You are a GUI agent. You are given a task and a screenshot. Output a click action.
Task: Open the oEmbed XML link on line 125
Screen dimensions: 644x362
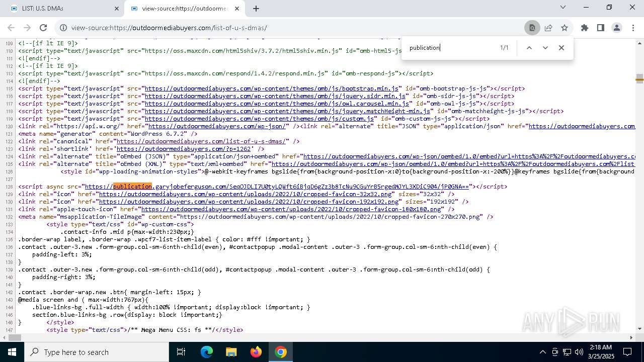(453, 164)
